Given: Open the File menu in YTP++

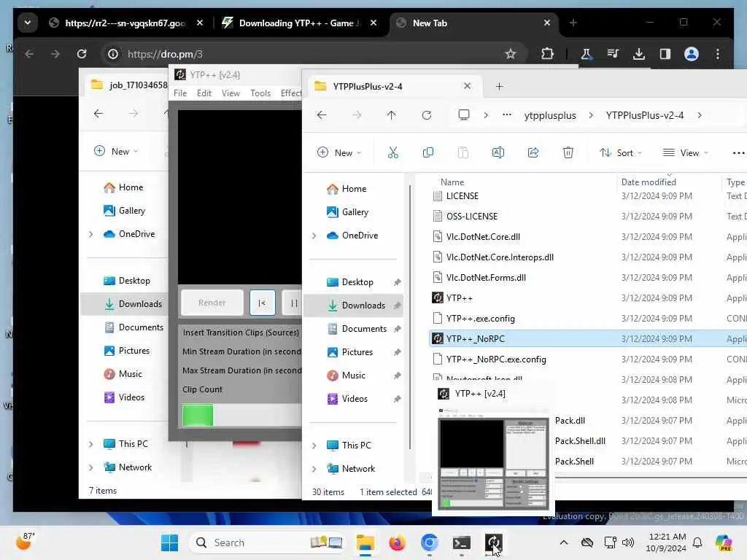Looking at the screenshot, I should [x=180, y=93].
